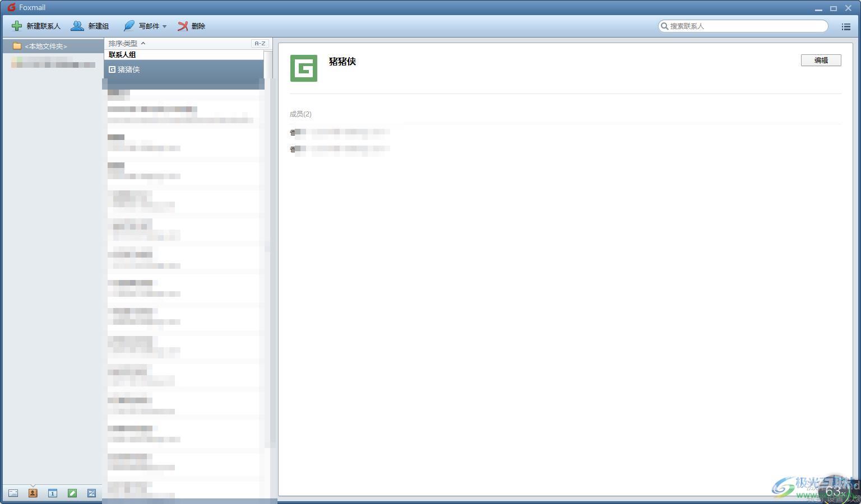Click the second member under 成员(2)
The width and height of the screenshot is (861, 504).
coord(340,149)
